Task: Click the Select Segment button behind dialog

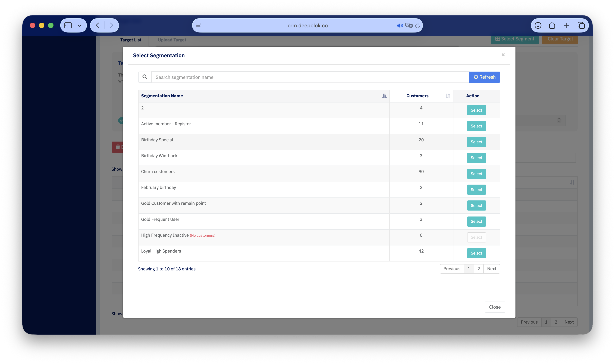Action: [514, 39]
